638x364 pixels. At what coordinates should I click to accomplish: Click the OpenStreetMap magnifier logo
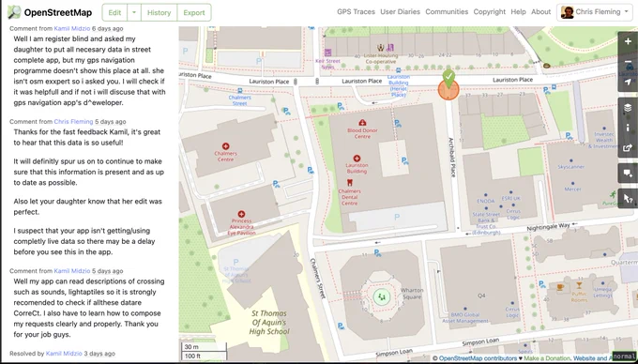point(14,12)
